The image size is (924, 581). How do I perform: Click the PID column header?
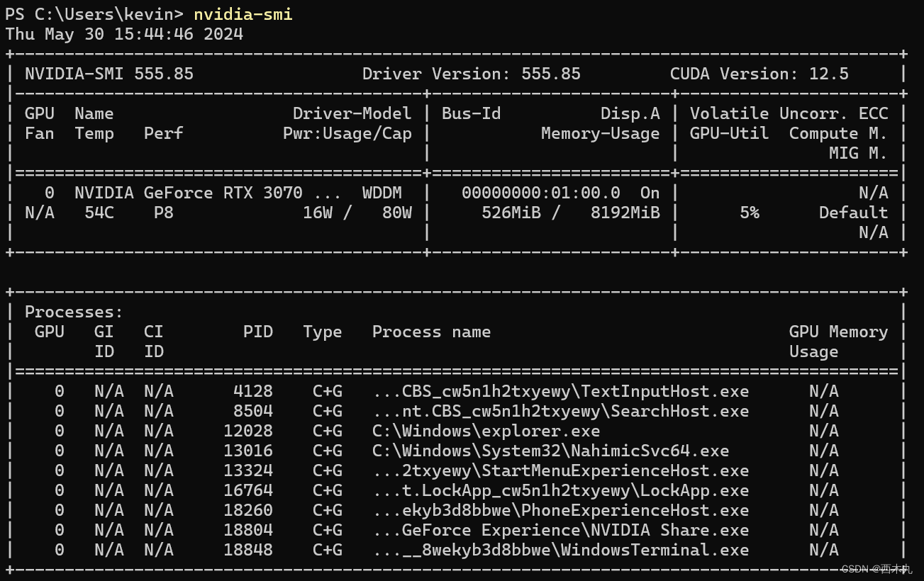pos(257,332)
